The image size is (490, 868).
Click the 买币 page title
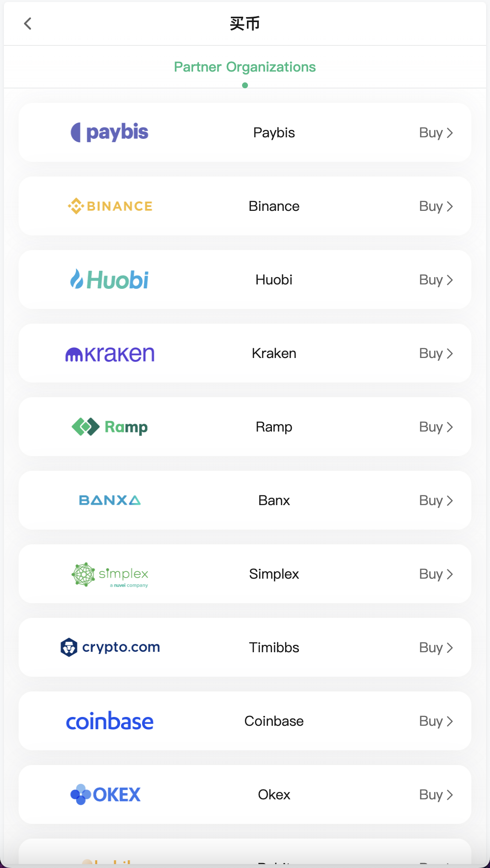click(245, 23)
